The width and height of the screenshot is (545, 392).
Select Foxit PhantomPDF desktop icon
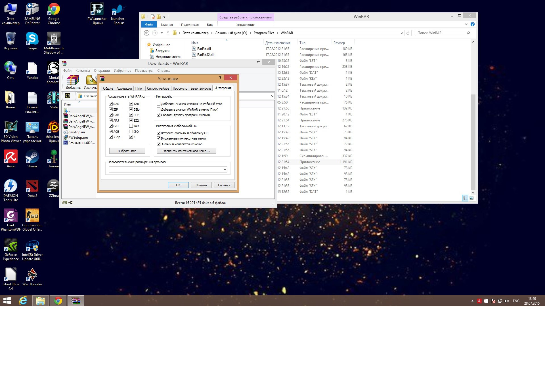pyautogui.click(x=11, y=220)
